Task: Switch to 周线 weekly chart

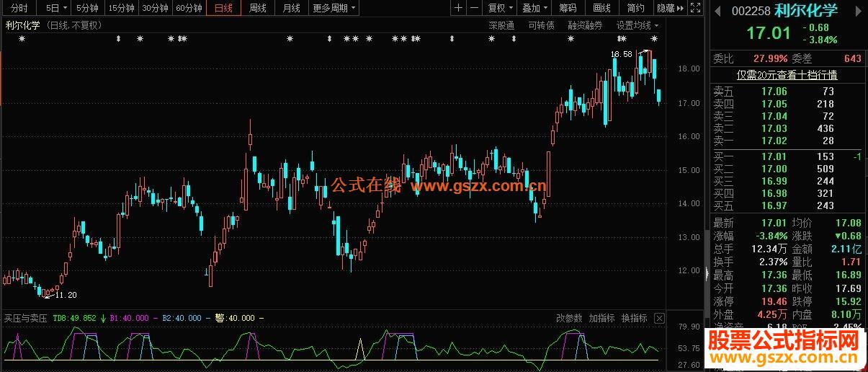Action: coord(258,9)
